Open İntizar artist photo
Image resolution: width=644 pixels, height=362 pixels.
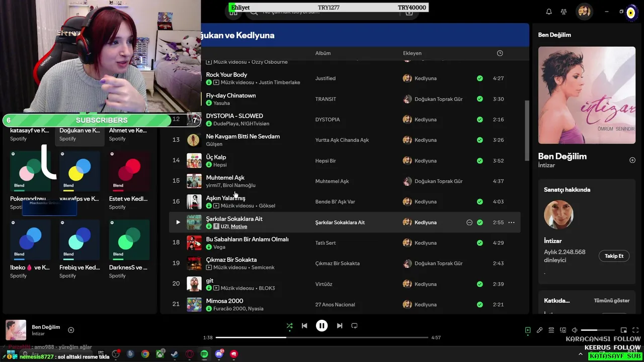[x=558, y=215]
